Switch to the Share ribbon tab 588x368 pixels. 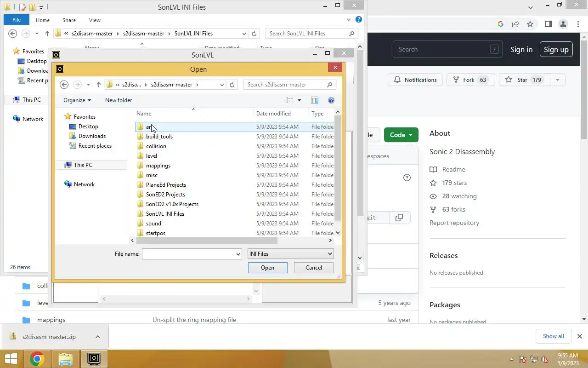[69, 20]
